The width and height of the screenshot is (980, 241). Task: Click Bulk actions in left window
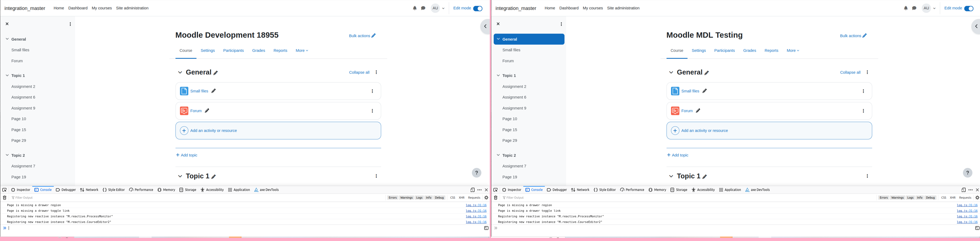tap(362, 36)
